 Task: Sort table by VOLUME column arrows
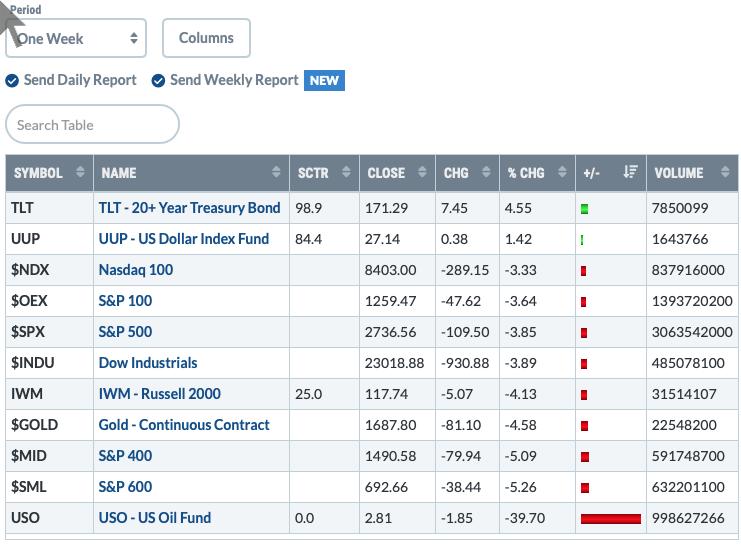point(725,172)
